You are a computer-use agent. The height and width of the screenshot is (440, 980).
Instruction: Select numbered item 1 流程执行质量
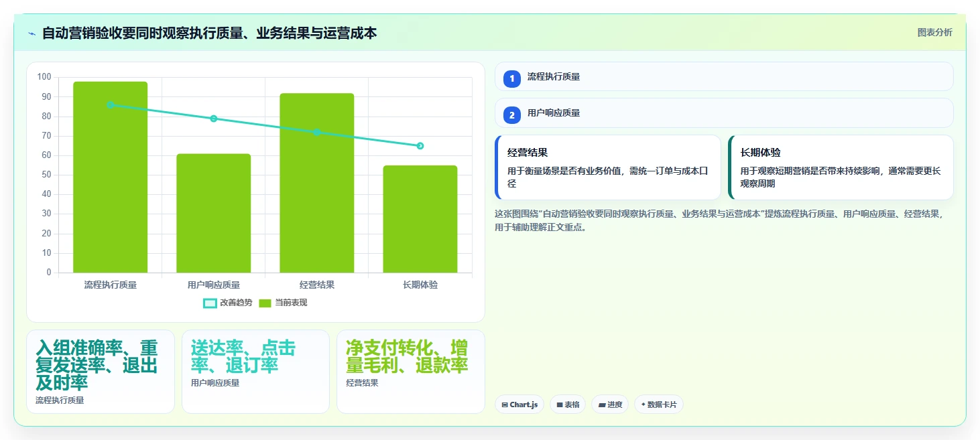(724, 77)
